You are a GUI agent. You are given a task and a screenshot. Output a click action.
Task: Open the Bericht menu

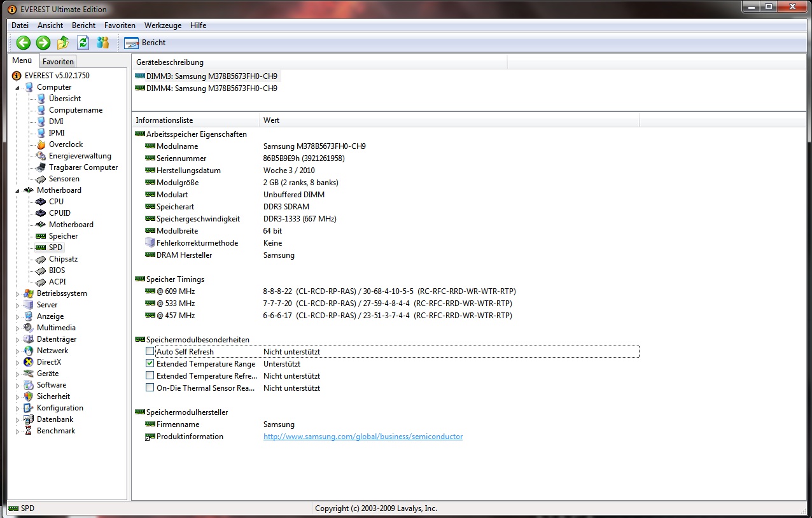(x=84, y=25)
